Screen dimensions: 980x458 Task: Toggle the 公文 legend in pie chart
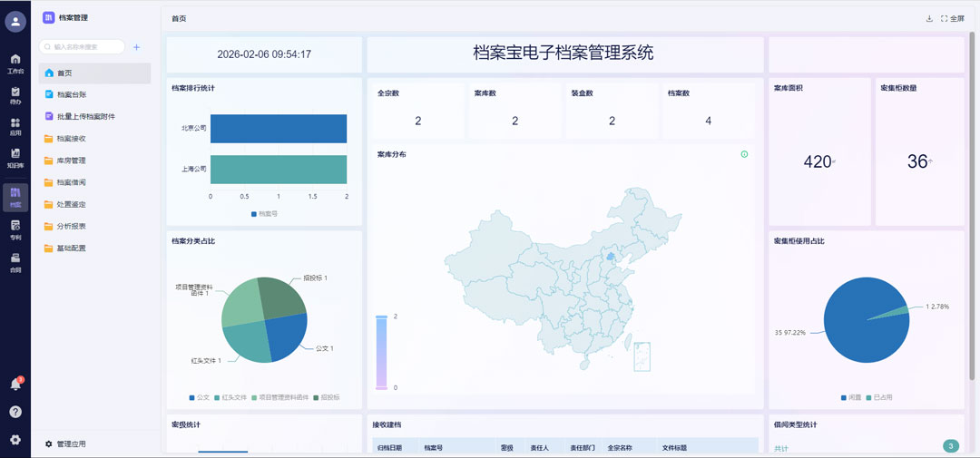point(199,397)
